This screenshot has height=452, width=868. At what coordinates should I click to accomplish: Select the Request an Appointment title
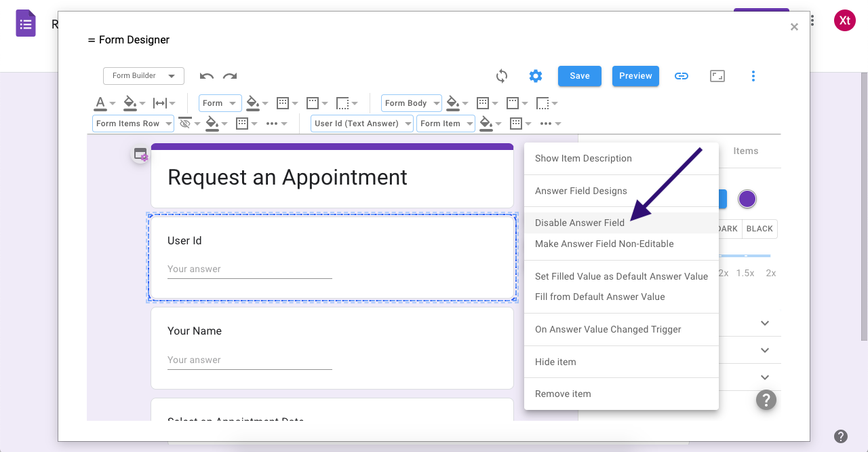coord(288,177)
